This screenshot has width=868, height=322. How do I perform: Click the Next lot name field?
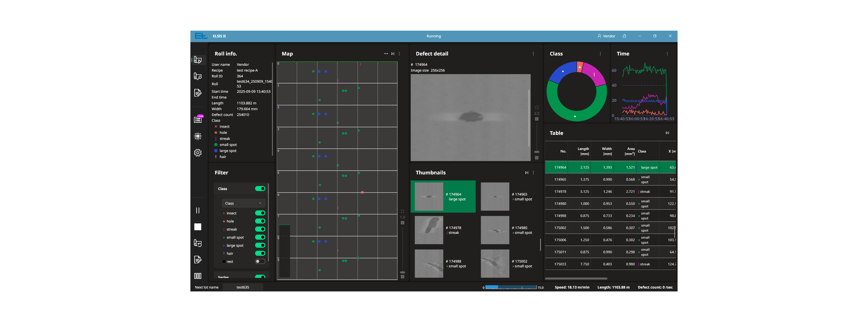(x=243, y=287)
